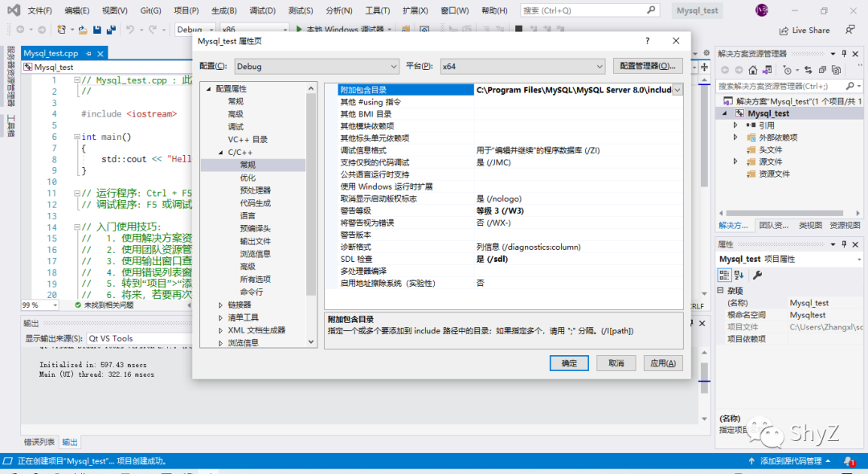This screenshot has height=474, width=868.
Task: Open the 生成(B) menu
Action: (224, 10)
